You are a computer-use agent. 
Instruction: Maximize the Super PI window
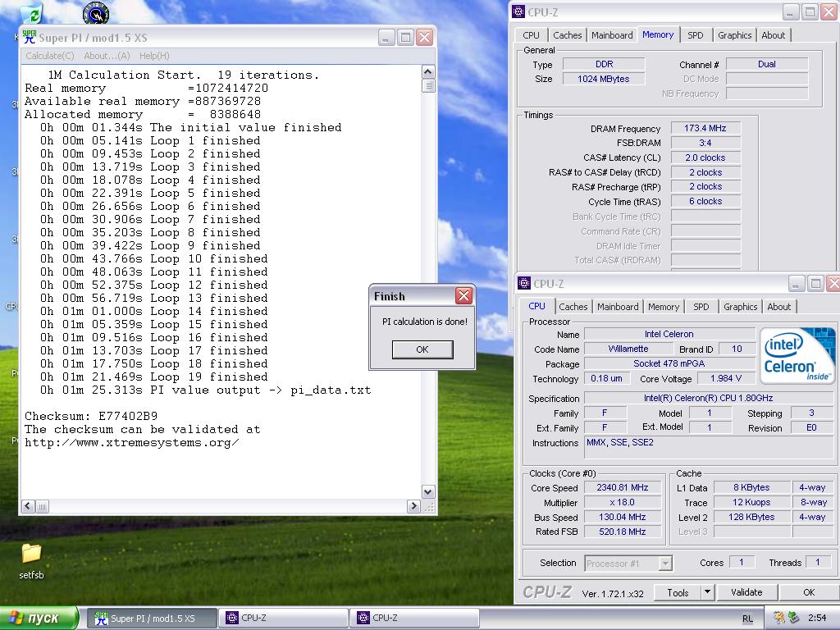coord(405,37)
